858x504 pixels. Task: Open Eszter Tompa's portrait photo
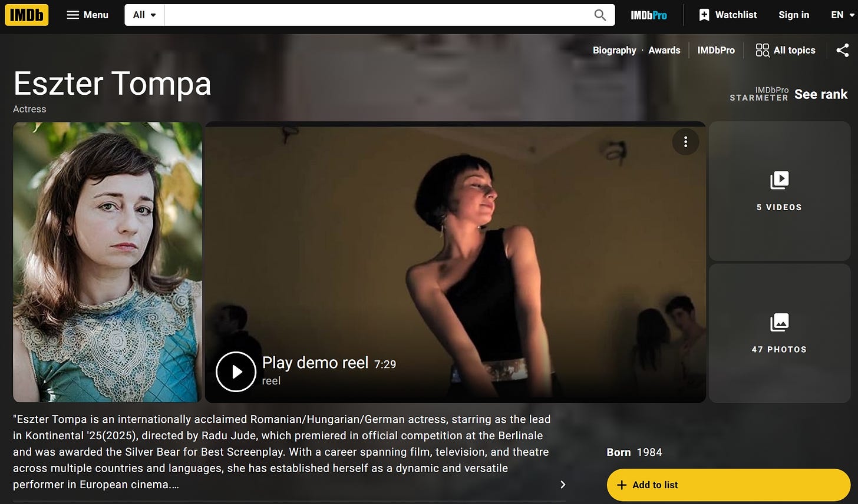coord(108,262)
